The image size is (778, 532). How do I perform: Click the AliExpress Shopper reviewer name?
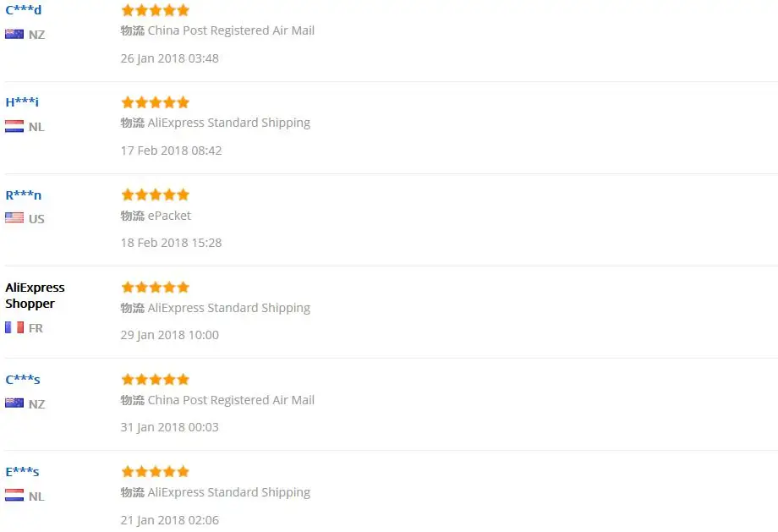point(35,295)
